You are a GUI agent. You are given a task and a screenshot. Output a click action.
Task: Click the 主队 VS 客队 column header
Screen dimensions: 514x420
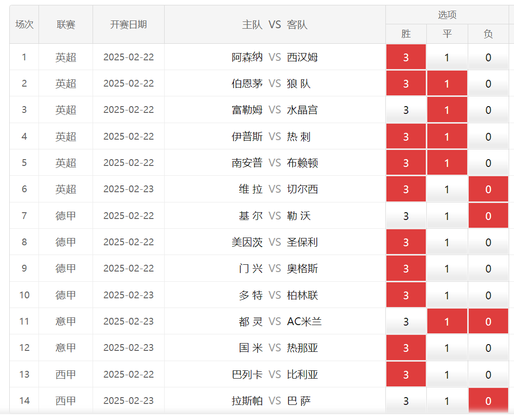(275, 24)
